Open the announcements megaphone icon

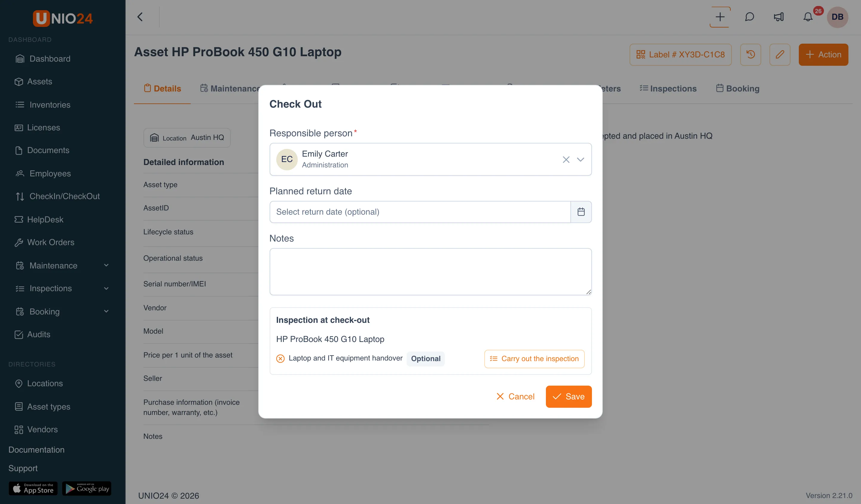[x=779, y=17]
